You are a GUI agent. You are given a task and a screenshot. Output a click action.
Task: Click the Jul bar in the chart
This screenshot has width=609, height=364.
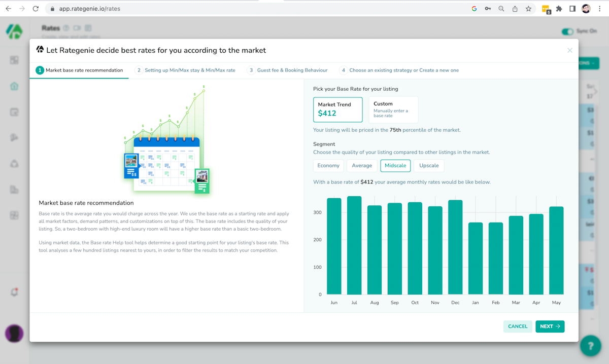[354, 245]
